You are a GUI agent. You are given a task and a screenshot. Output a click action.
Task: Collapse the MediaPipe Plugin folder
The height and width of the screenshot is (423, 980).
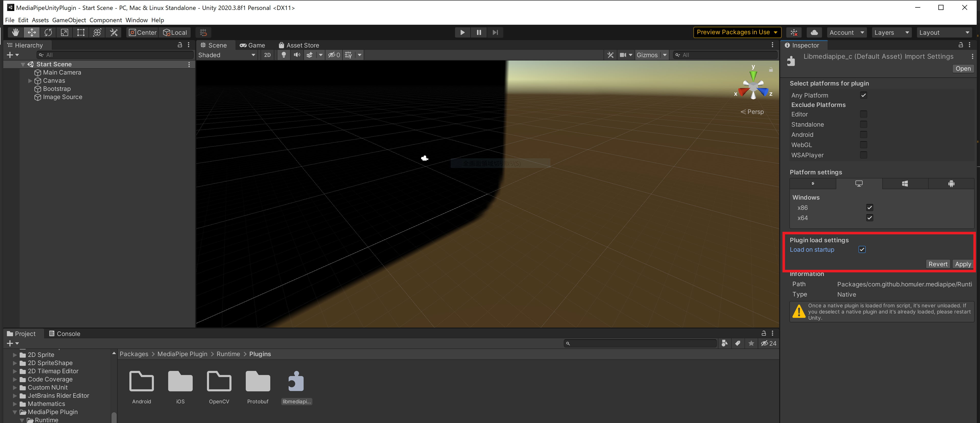coord(15,412)
